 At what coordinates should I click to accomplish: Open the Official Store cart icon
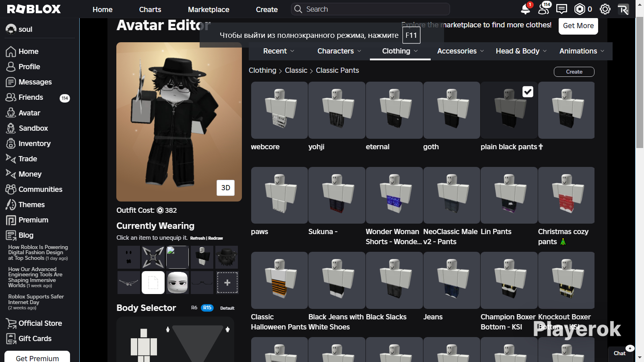point(11,323)
